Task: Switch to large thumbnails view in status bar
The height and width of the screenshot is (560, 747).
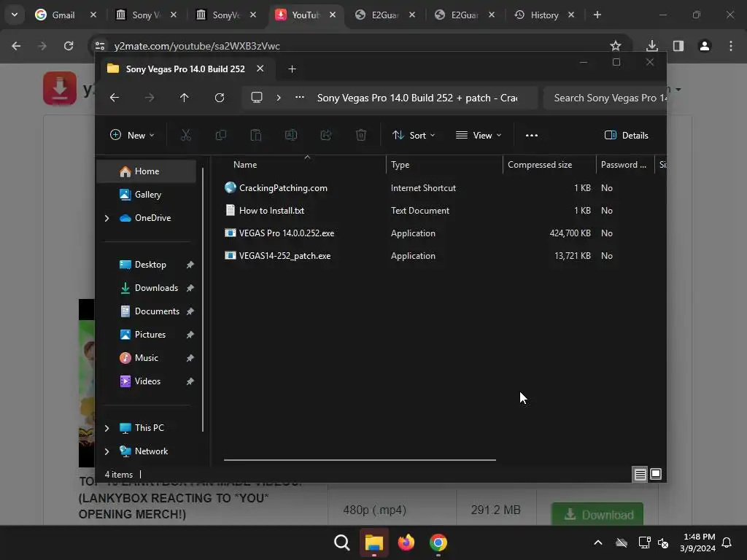Action: [656, 474]
